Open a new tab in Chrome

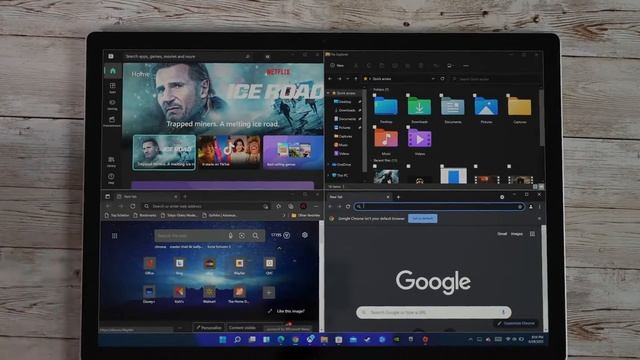(x=398, y=197)
